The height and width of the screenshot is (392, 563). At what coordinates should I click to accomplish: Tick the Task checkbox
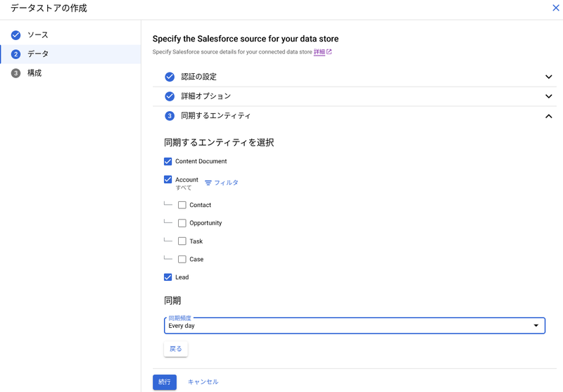point(182,241)
